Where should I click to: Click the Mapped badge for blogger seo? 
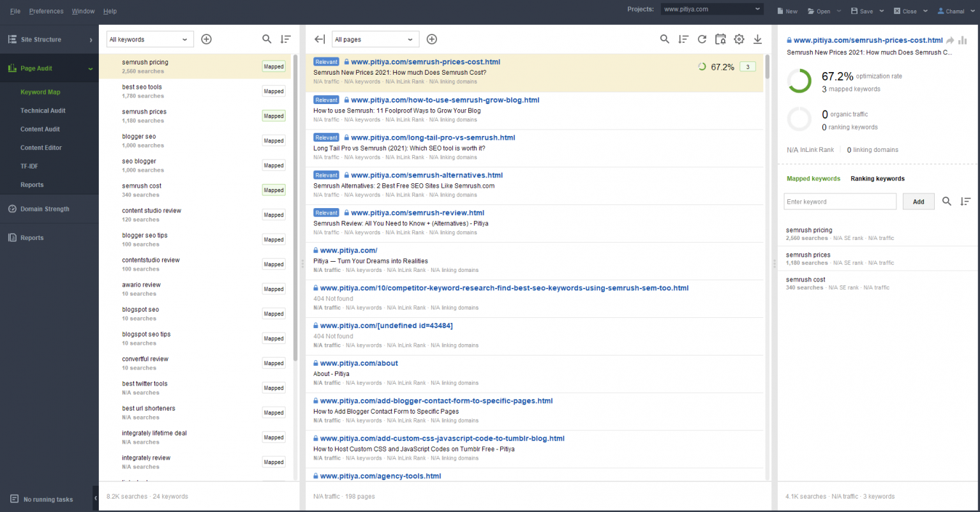point(273,140)
